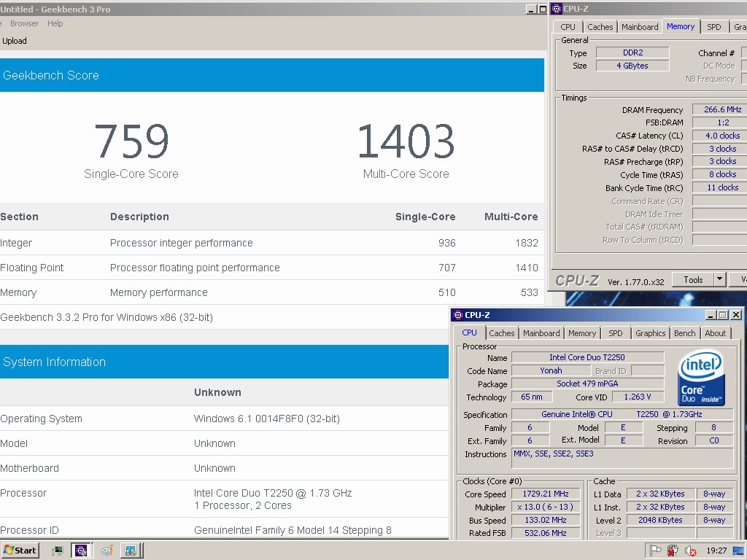The height and width of the screenshot is (560, 747).
Task: Select the Memory tab in the upper CPU-Z window
Action: (681, 27)
